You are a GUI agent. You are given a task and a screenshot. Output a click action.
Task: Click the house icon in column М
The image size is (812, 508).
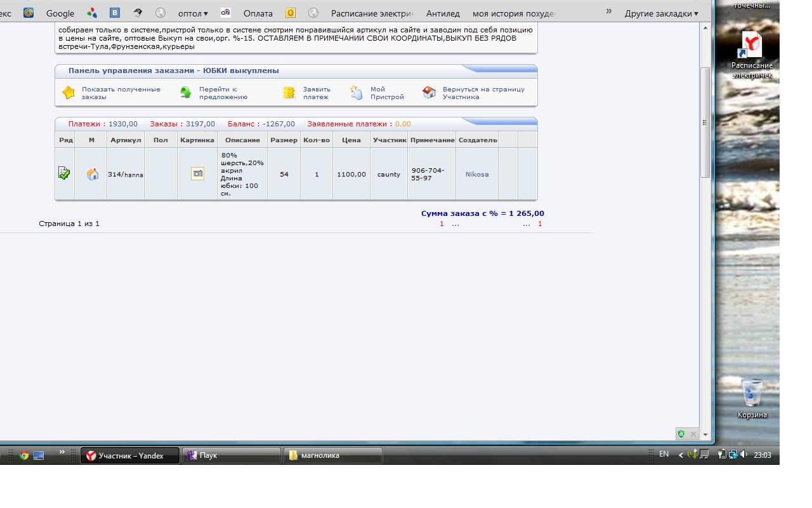(x=93, y=174)
